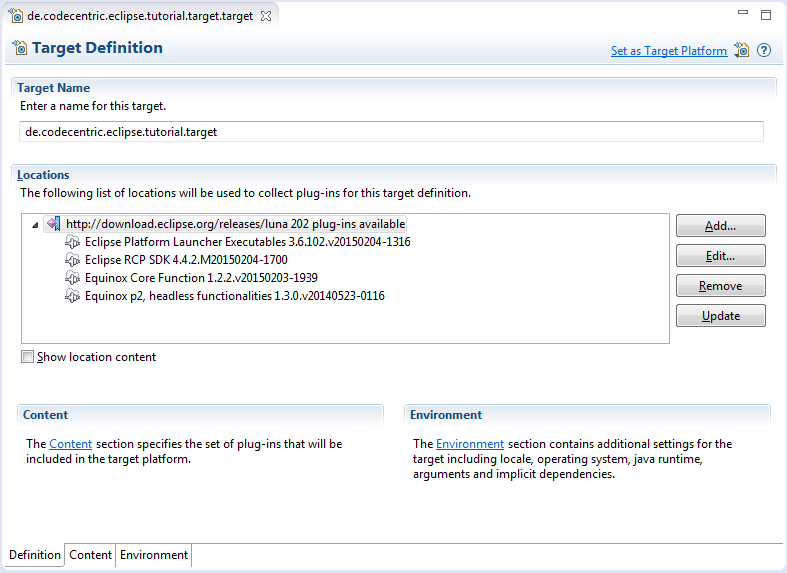Open help via the question mark icon
Screen dimensions: 787x573
[764, 50]
